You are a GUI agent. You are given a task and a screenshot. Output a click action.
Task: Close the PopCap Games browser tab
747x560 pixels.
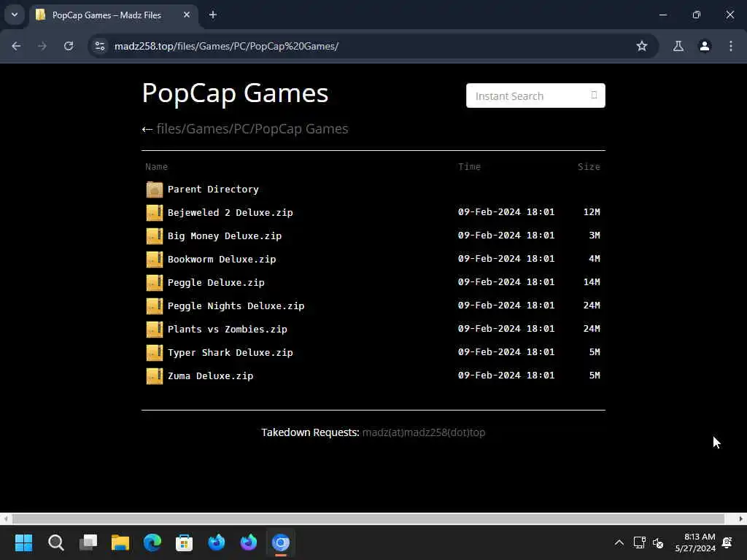click(x=187, y=15)
